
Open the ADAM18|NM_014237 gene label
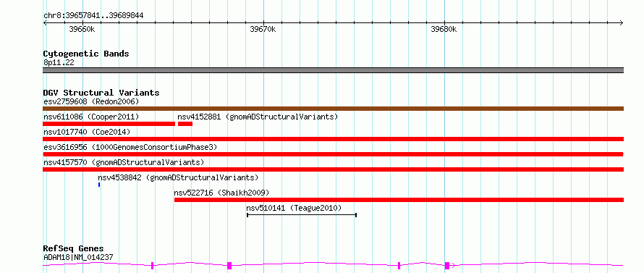78,258
